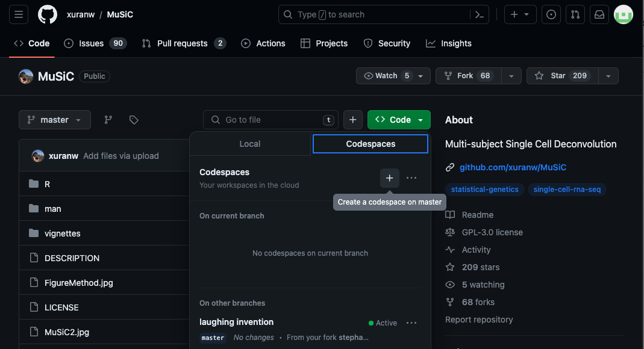Image resolution: width=644 pixels, height=349 pixels.
Task: Open the vignettes folder
Action: (x=63, y=233)
